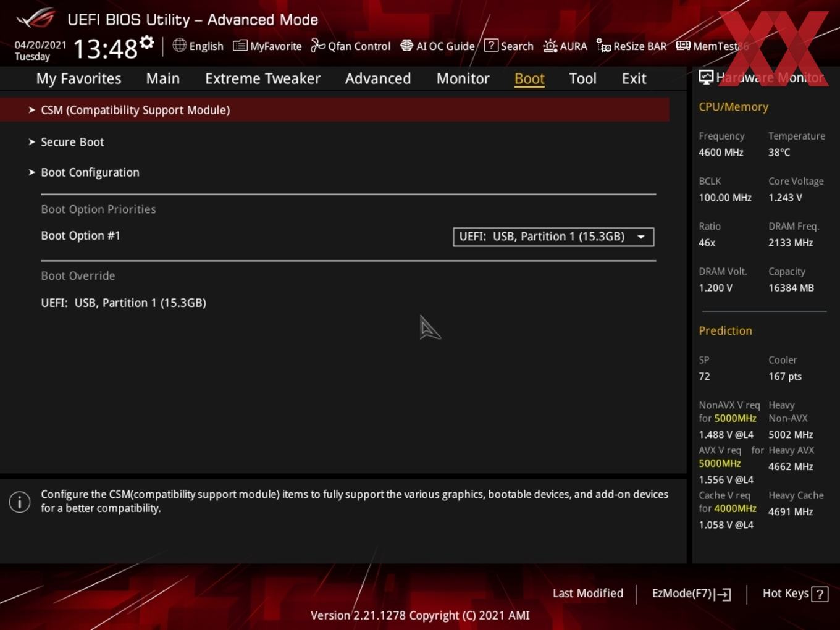This screenshot has width=840, height=630.
Task: Expand CSM (Compatibility Support Module) submenu
Action: (x=334, y=110)
